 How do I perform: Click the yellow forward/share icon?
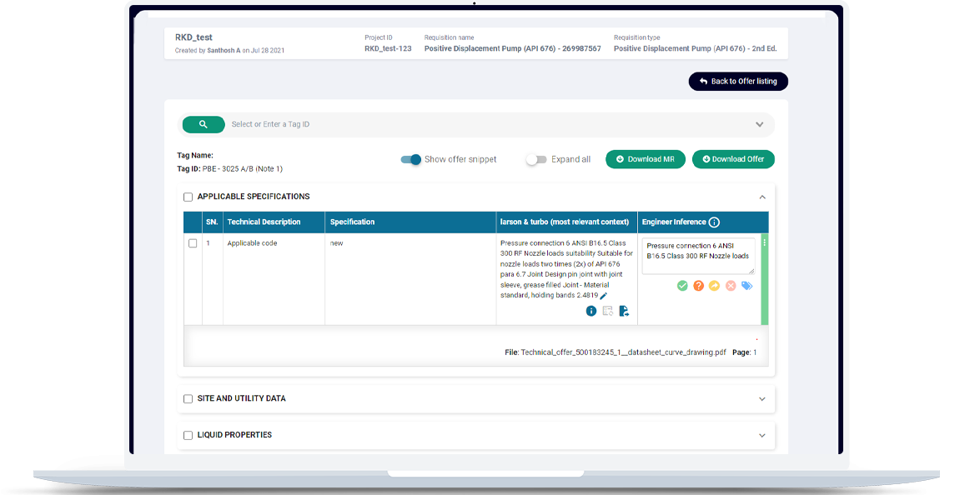(x=716, y=285)
